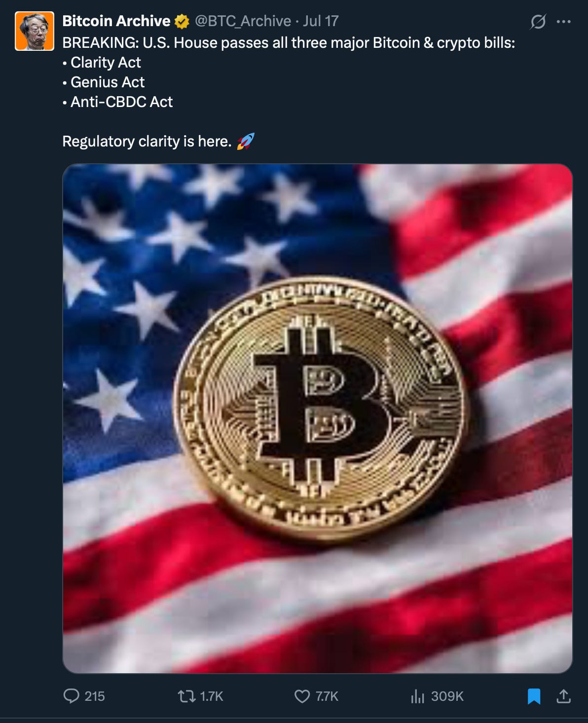
Task: Click the Grok slashed circle icon
Action: pos(538,22)
